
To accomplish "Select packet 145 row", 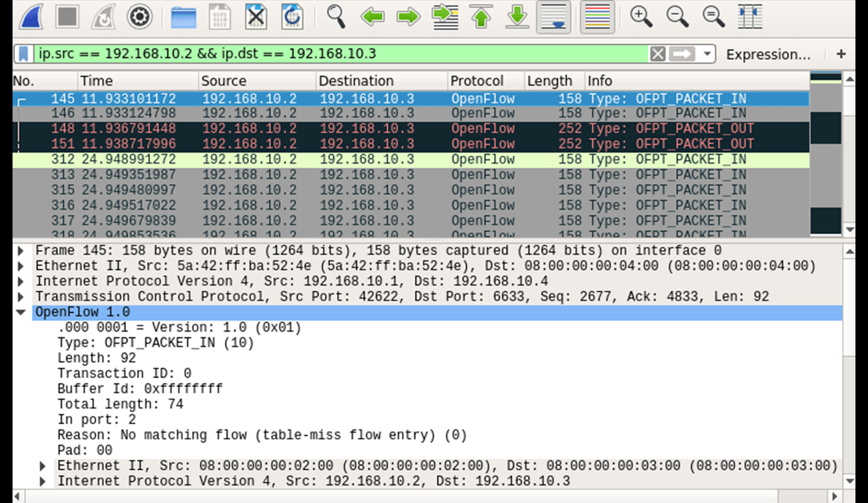I will [x=411, y=99].
